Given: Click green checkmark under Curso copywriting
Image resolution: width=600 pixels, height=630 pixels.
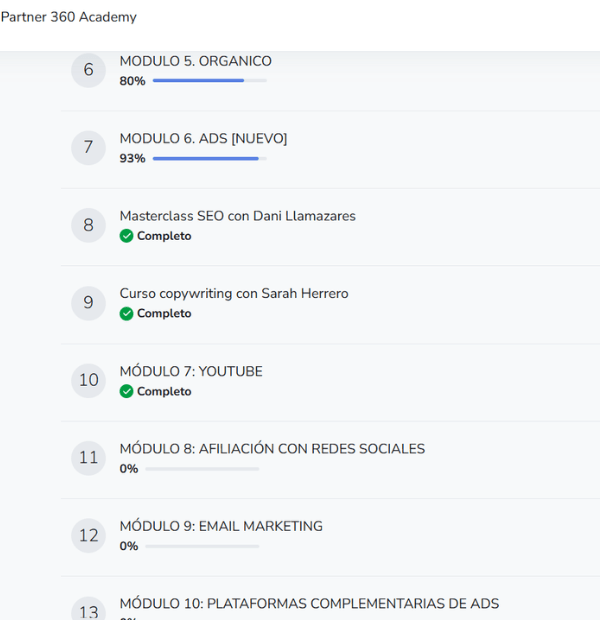Looking at the screenshot, I should (x=126, y=313).
